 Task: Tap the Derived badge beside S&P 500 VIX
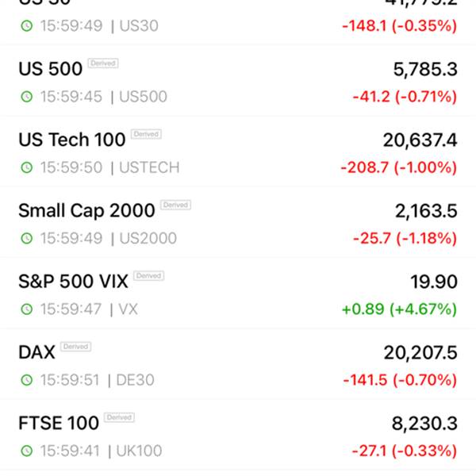[149, 275]
